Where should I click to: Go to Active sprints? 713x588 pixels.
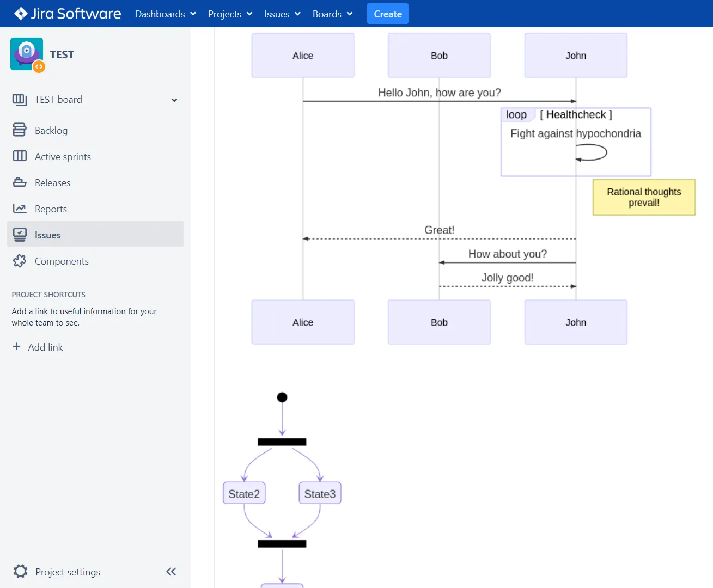[95, 156]
